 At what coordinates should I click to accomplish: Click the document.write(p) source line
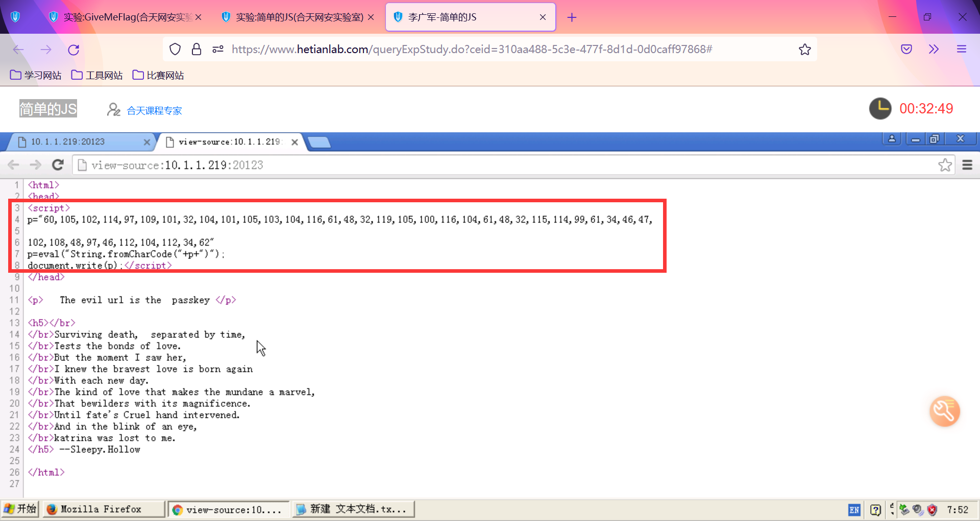click(x=100, y=265)
